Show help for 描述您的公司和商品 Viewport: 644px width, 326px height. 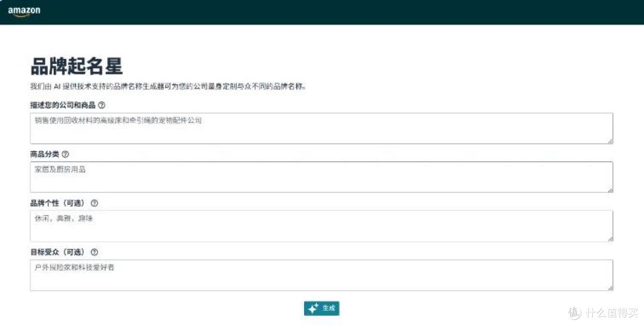coord(101,105)
